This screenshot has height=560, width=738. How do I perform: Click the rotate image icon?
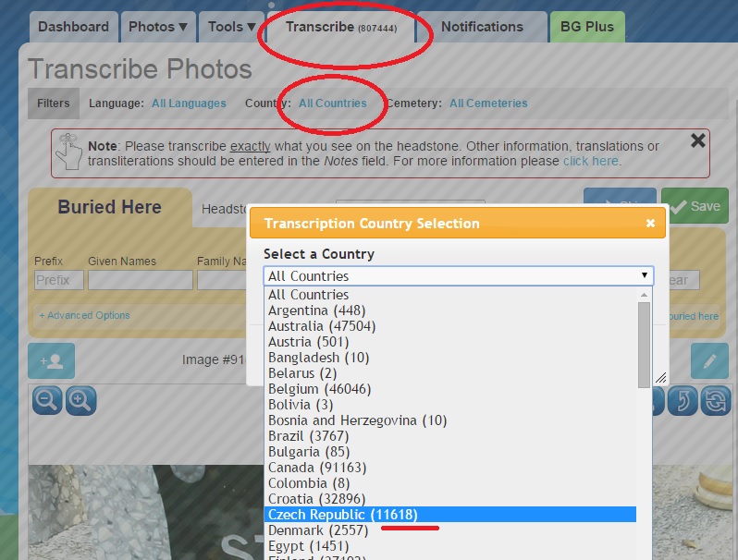[683, 400]
